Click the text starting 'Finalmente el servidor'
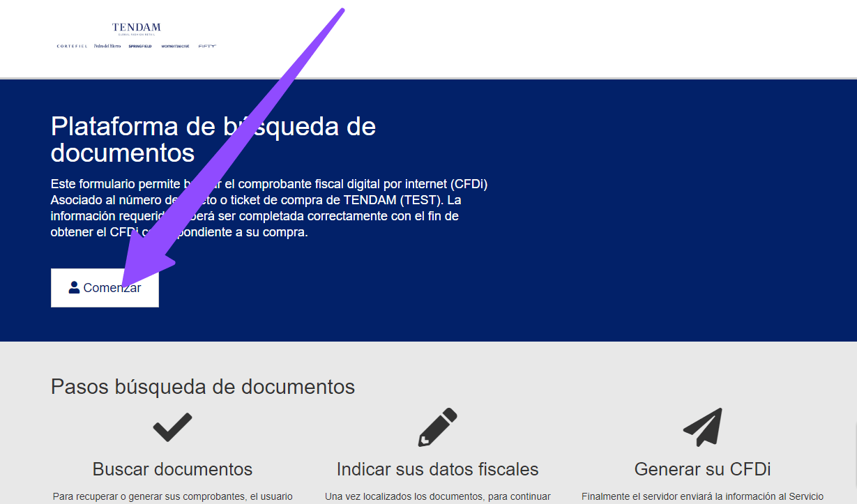This screenshot has height=504, width=857. click(702, 497)
